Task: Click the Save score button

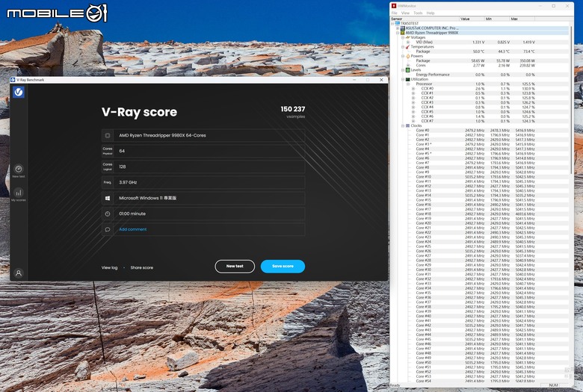Action: click(x=283, y=267)
